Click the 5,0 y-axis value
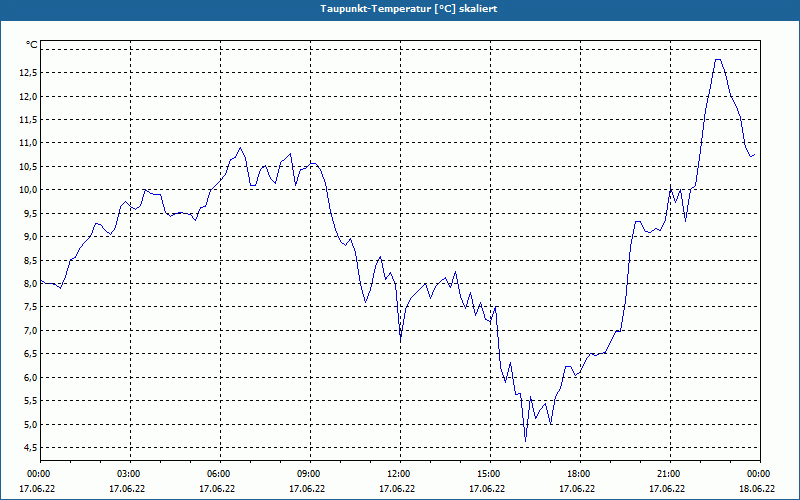Screen dimensions: 800x500 pyautogui.click(x=30, y=424)
